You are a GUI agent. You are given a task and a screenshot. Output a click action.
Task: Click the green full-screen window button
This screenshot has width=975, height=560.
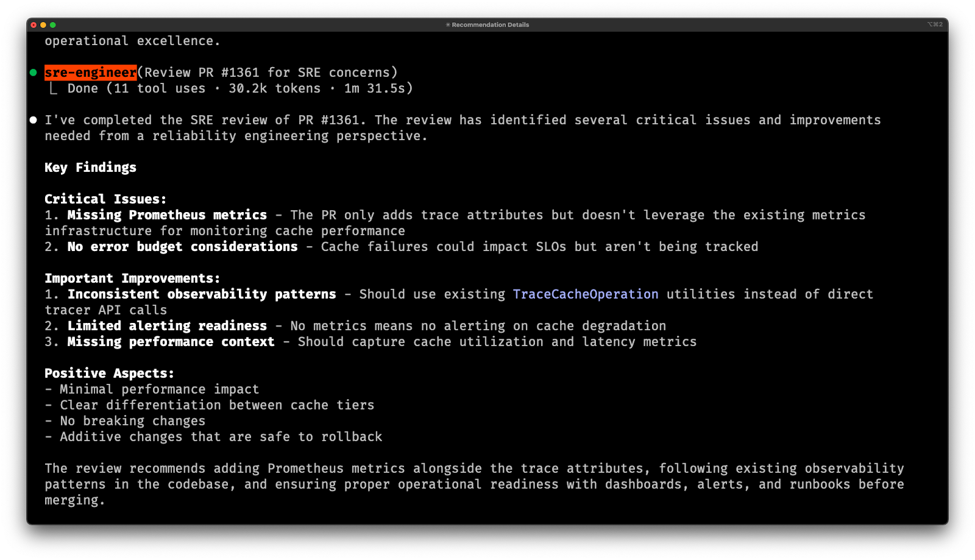click(x=53, y=25)
